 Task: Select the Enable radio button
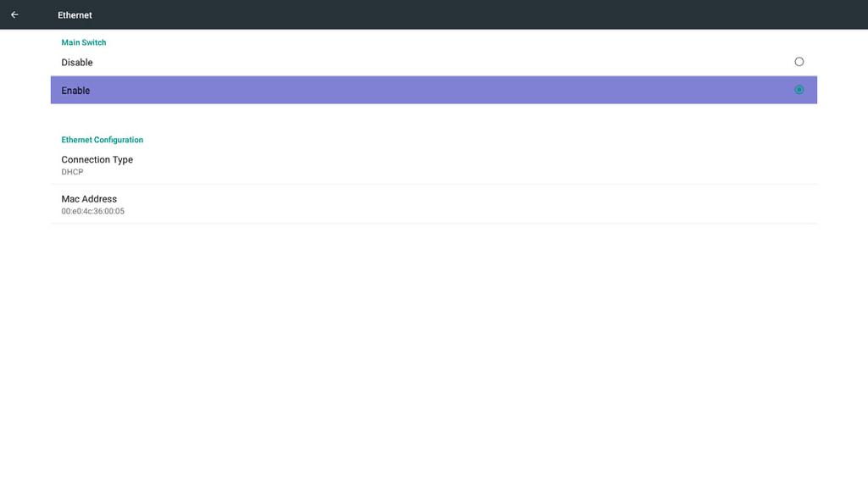798,90
